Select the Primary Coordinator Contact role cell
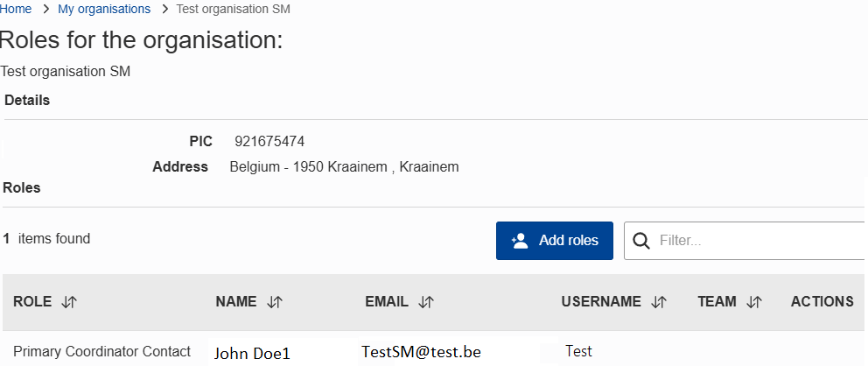This screenshot has width=868, height=366. pos(101,351)
